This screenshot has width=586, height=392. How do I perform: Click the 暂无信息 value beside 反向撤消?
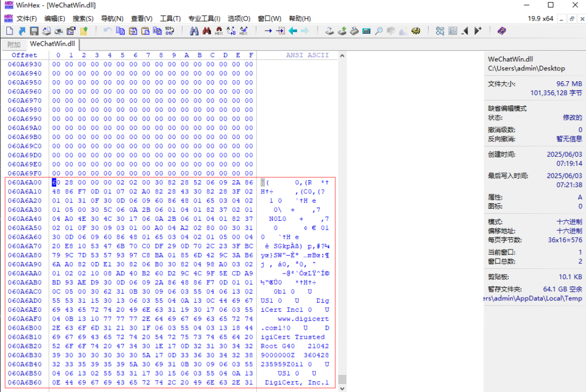point(569,139)
